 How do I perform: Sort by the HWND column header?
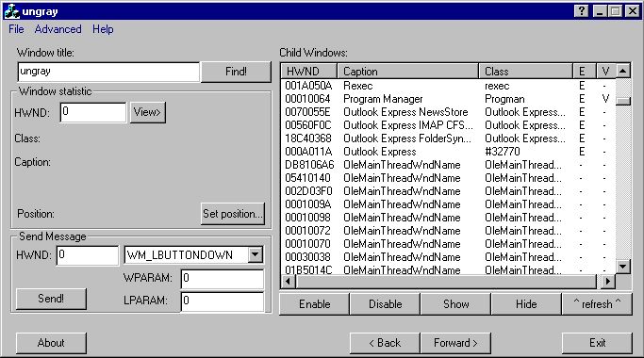tap(309, 72)
